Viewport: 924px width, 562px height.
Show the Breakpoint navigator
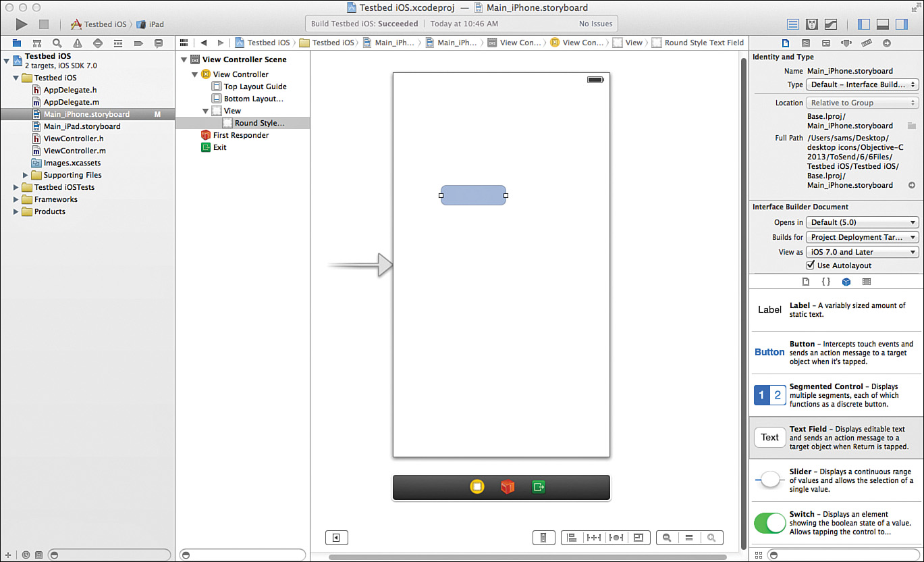tap(138, 43)
